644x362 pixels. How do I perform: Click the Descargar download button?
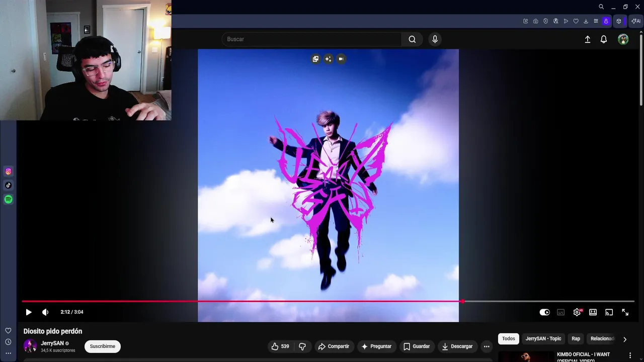[457, 346]
